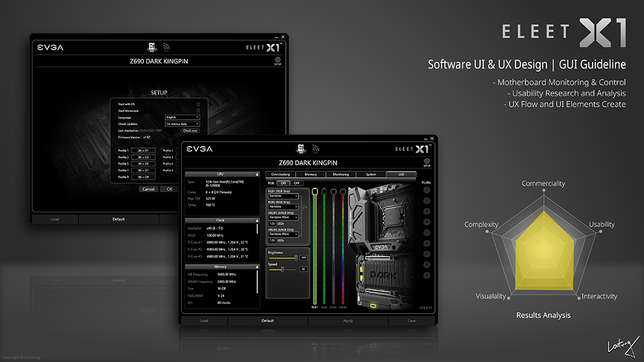
Task: Click the ELEET X1 logo in the Setup window
Action: [263, 47]
